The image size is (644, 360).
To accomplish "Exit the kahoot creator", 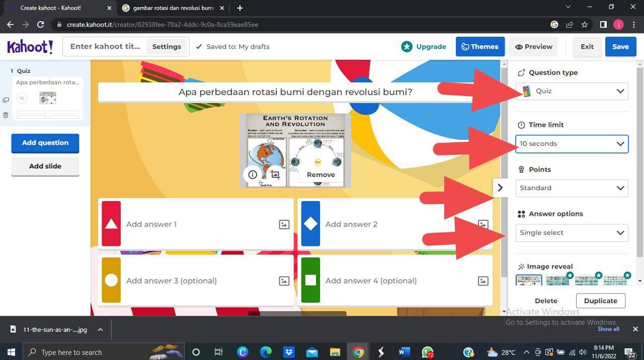I will (x=587, y=47).
